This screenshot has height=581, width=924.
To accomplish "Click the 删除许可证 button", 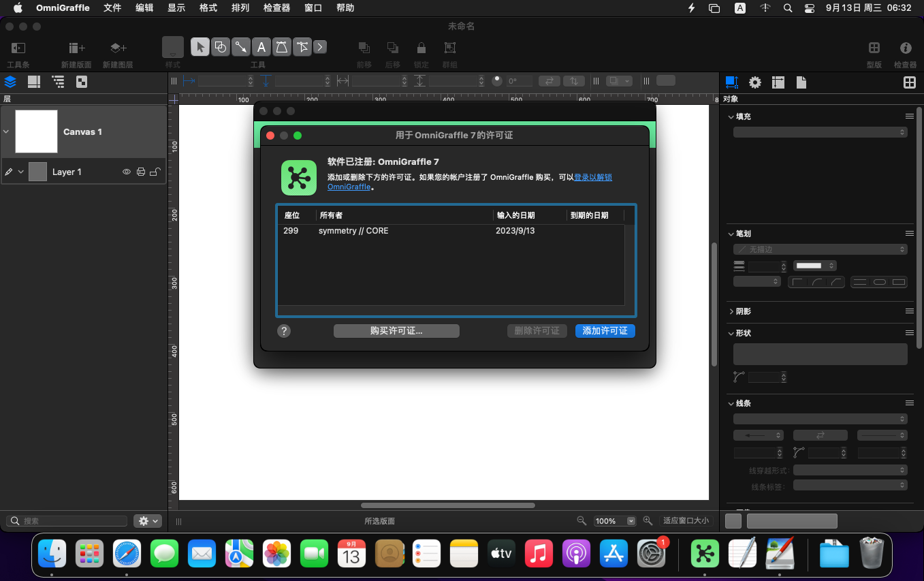I will click(537, 331).
